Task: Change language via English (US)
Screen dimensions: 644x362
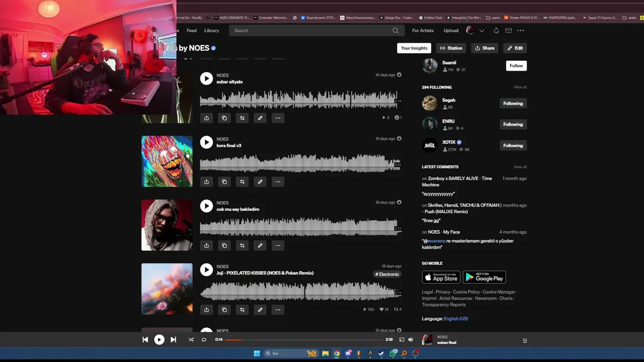Action: click(x=456, y=319)
